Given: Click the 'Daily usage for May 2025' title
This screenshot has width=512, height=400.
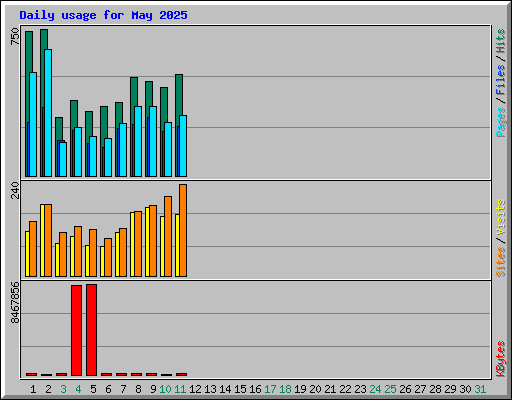Looking at the screenshot, I should 103,15.
